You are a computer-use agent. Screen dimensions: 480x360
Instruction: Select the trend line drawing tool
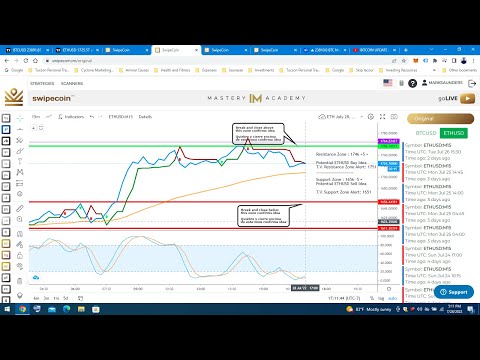click(20, 129)
